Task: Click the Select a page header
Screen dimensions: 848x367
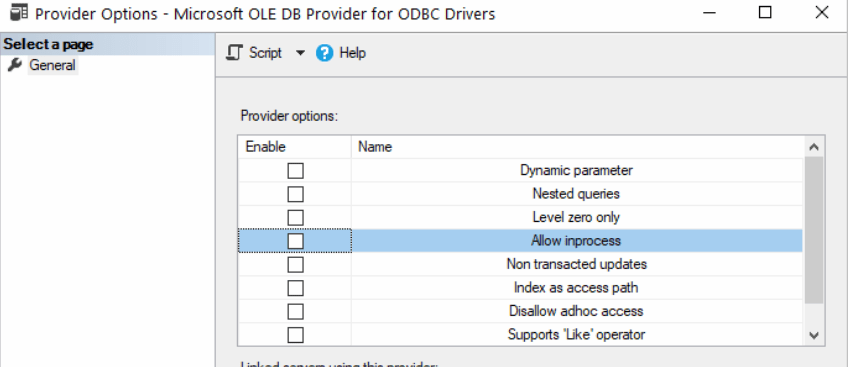Action: (108, 44)
